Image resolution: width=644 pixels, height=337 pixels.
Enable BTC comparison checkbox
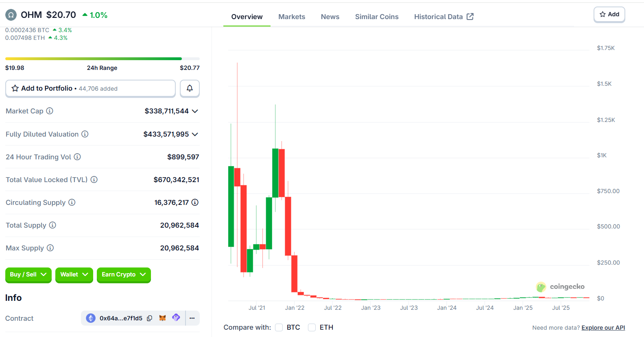(x=279, y=328)
